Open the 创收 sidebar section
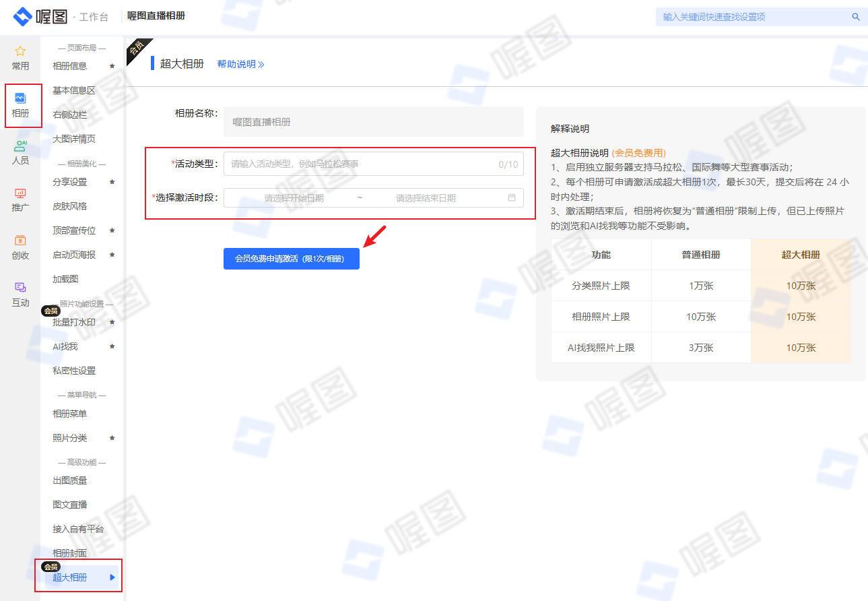Image resolution: width=868 pixels, height=601 pixels. pos(20,247)
